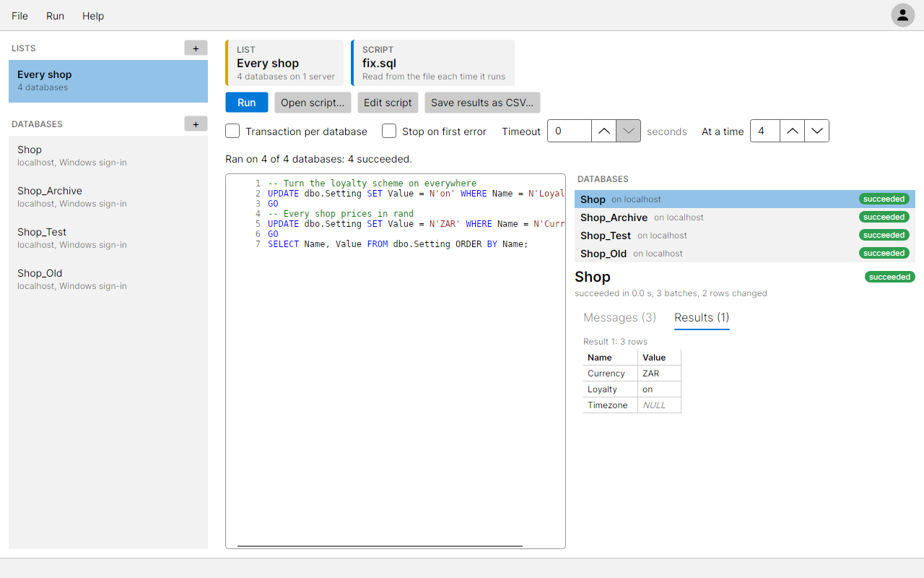The image size is (924, 578).
Task: Open Shop_Archive row in run results
Action: tap(745, 217)
